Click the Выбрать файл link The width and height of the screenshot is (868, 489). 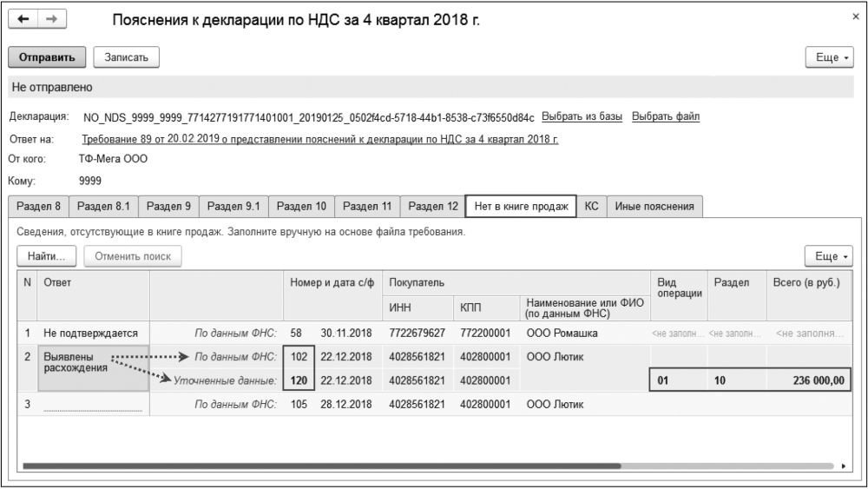[x=666, y=117]
